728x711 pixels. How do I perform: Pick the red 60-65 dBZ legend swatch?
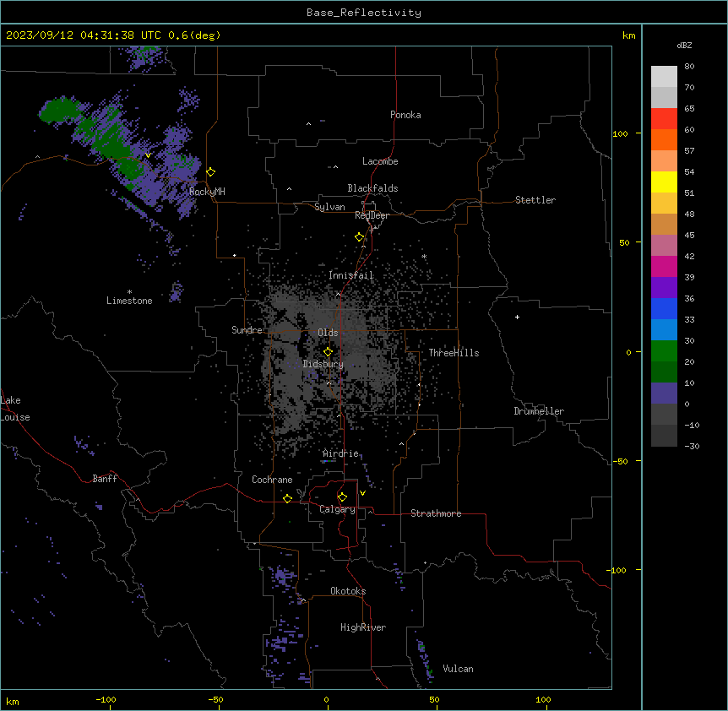(664, 118)
